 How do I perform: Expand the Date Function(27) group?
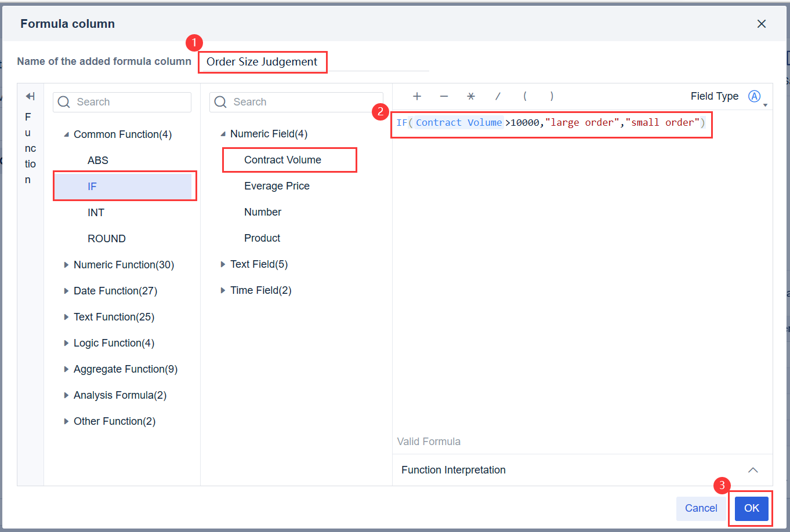66,291
